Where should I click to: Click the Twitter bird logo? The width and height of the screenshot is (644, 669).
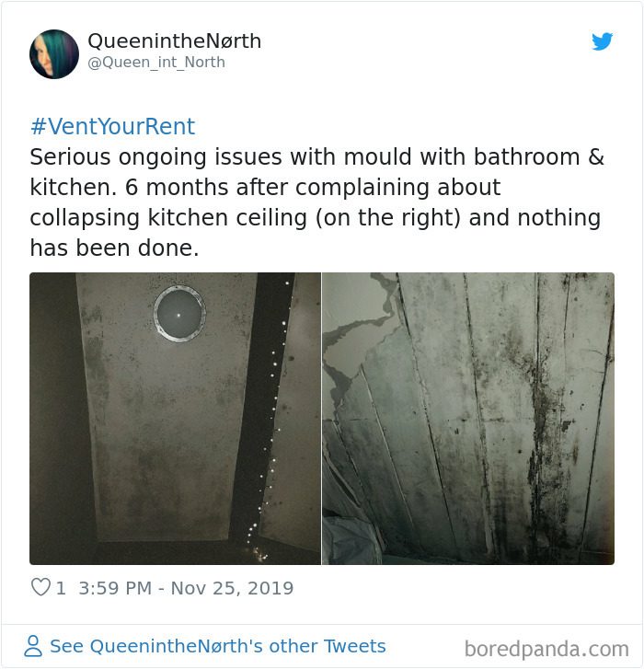pos(603,41)
